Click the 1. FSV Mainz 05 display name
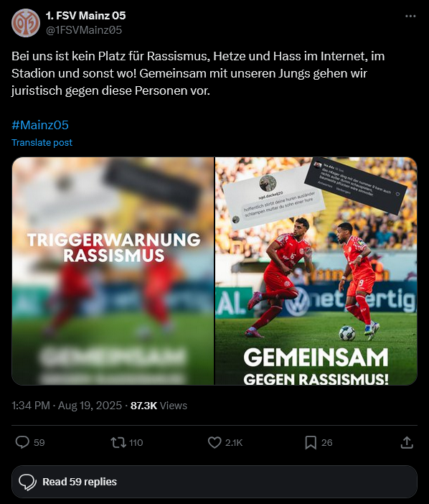This screenshot has height=504, width=429. point(86,15)
